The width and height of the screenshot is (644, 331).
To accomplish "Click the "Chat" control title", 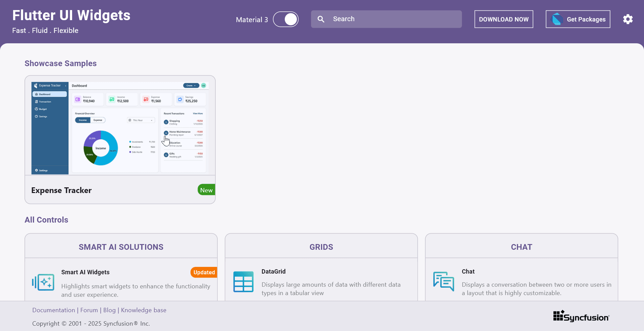I will (468, 272).
